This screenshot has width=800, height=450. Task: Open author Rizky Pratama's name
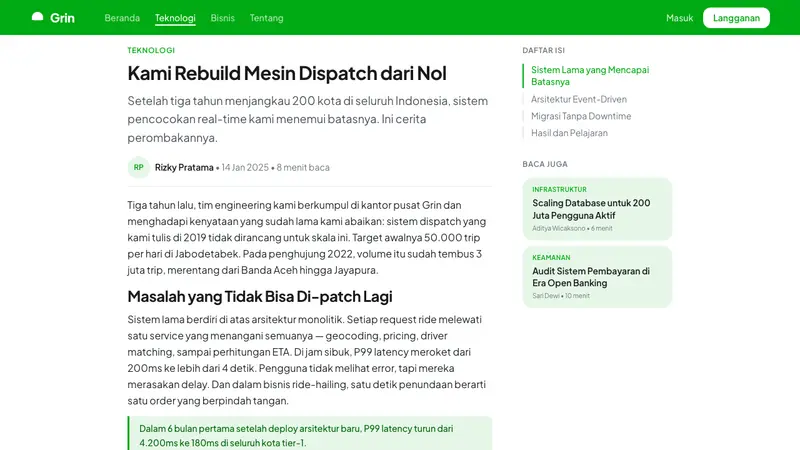[x=184, y=167]
